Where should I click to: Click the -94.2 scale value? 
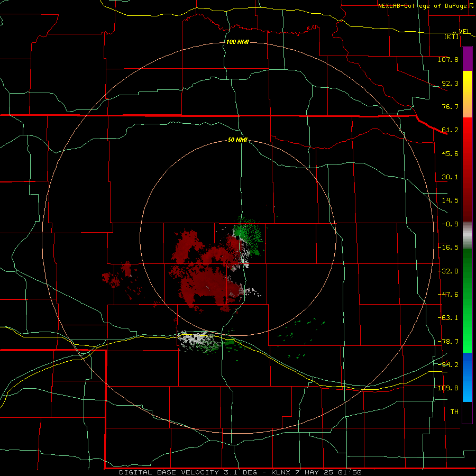coord(448,365)
